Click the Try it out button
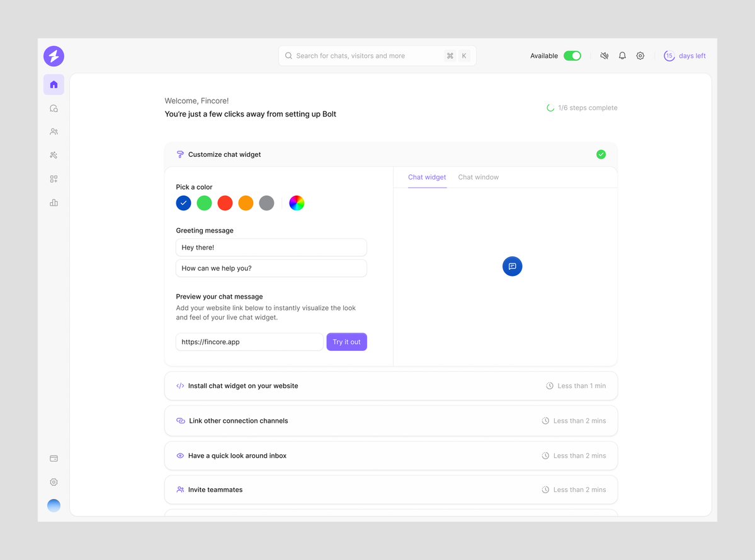This screenshot has width=755, height=560. point(346,341)
